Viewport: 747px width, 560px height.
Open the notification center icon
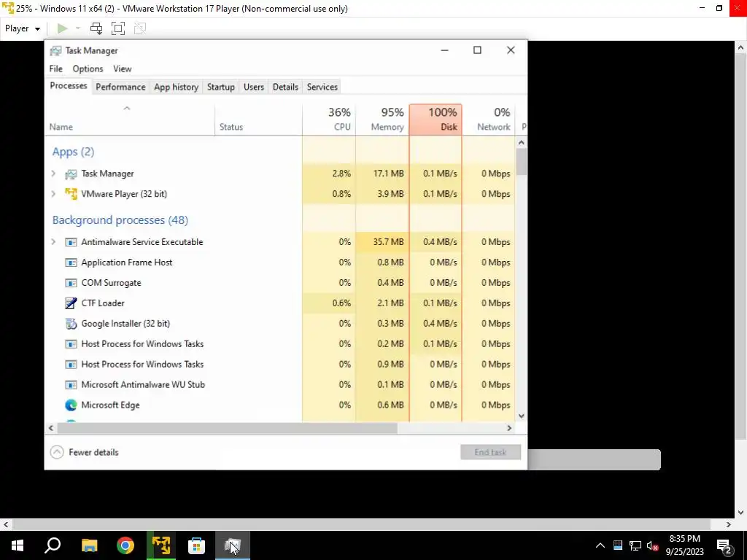724,545
